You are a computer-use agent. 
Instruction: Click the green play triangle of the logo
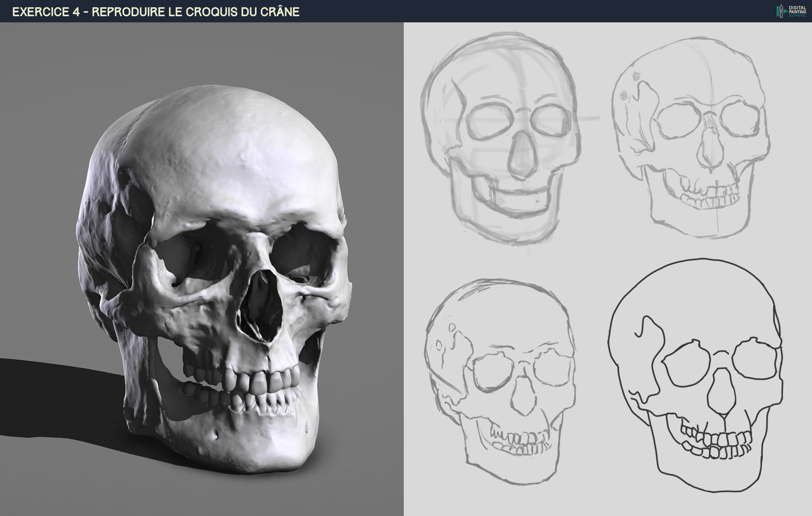[785, 11]
